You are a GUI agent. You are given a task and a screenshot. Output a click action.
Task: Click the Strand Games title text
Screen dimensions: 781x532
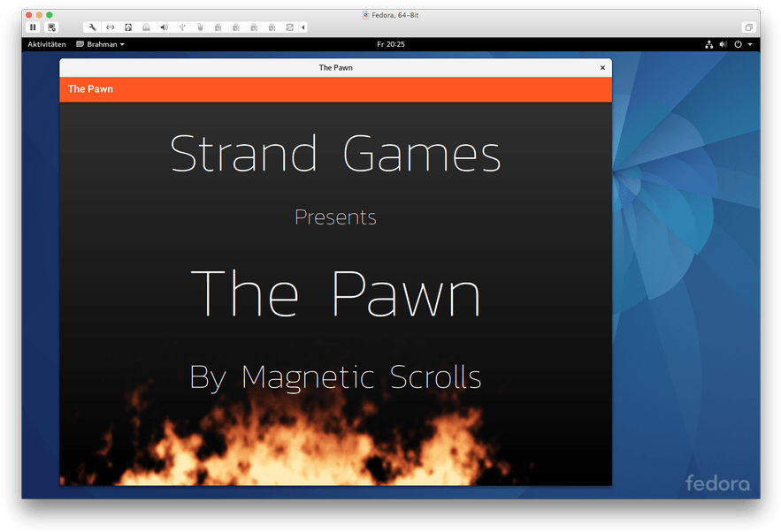[335, 153]
